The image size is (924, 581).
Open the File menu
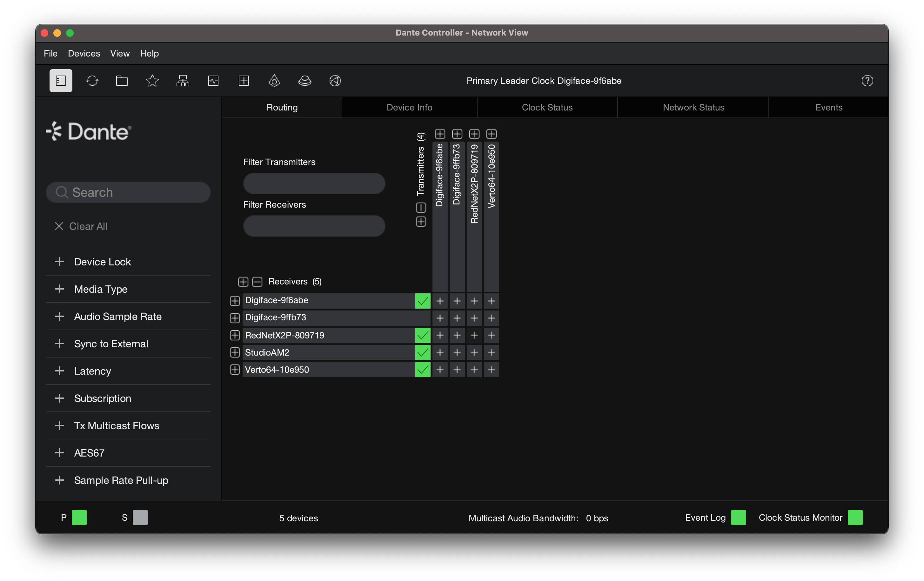tap(51, 53)
